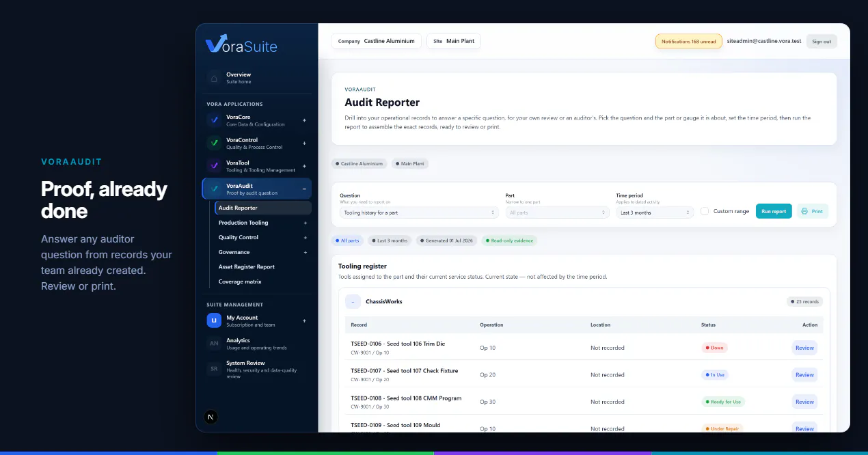
Task: Enable the Custom range checkbox
Action: [705, 211]
